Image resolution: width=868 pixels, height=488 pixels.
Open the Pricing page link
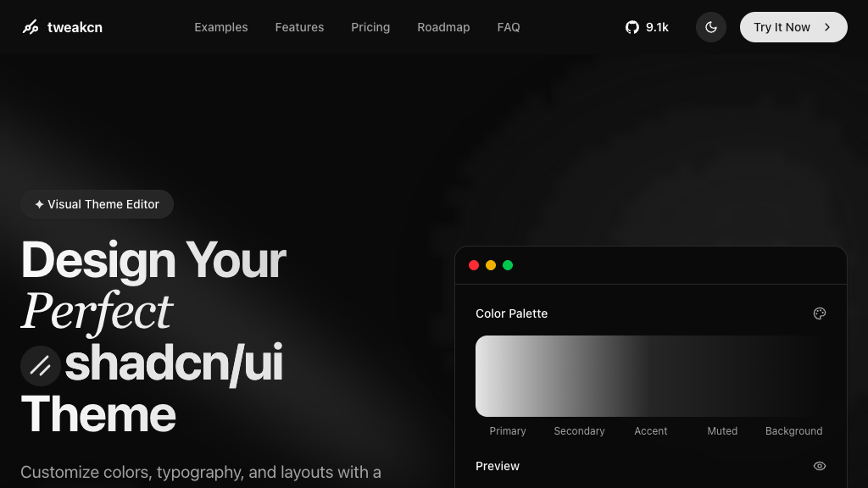click(x=370, y=27)
